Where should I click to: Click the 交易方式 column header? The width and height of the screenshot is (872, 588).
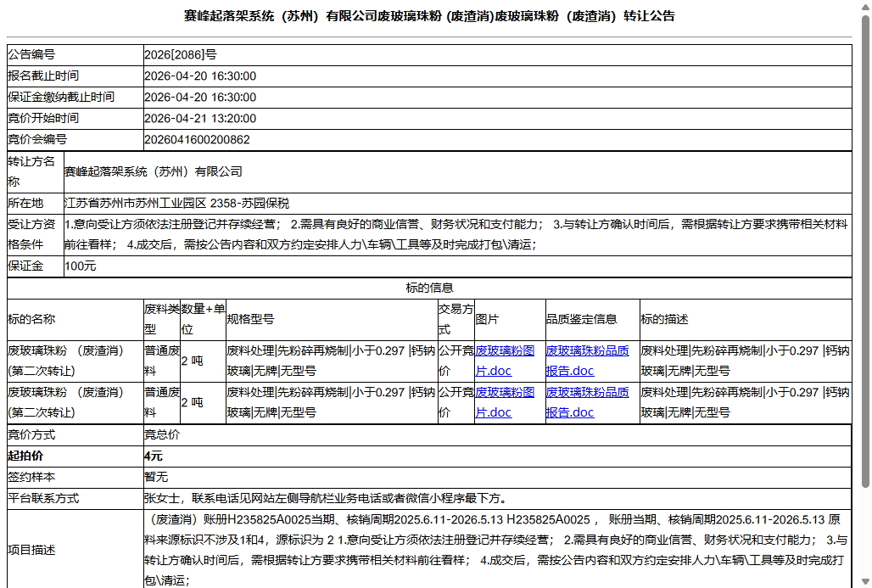point(456,319)
